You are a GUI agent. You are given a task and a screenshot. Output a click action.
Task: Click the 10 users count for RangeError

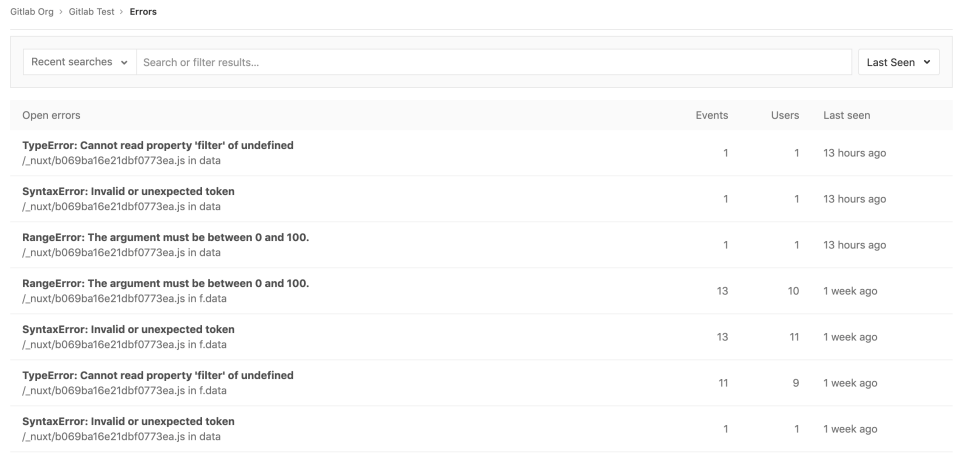pos(792,291)
